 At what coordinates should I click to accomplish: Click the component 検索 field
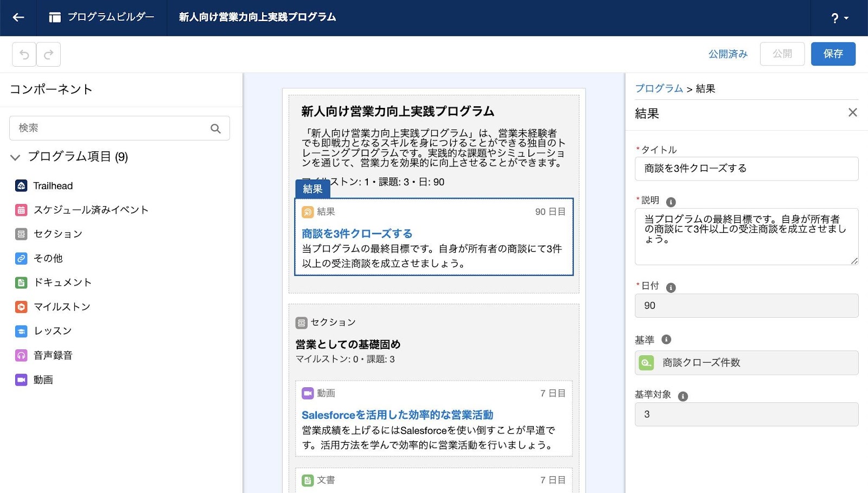point(119,128)
